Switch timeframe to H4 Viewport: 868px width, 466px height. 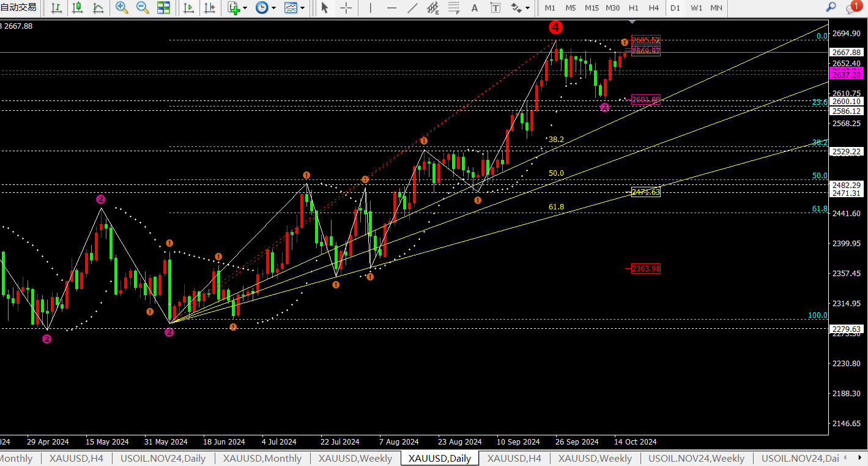pos(653,8)
